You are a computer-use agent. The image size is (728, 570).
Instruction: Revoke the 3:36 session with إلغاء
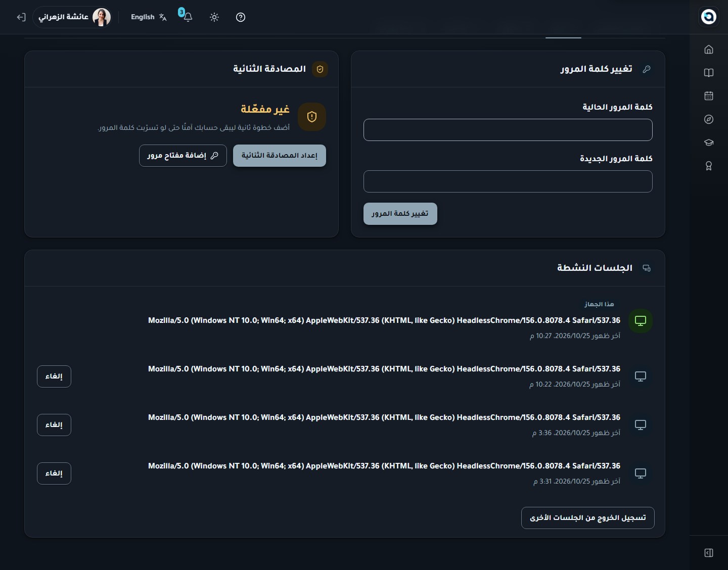[54, 425]
